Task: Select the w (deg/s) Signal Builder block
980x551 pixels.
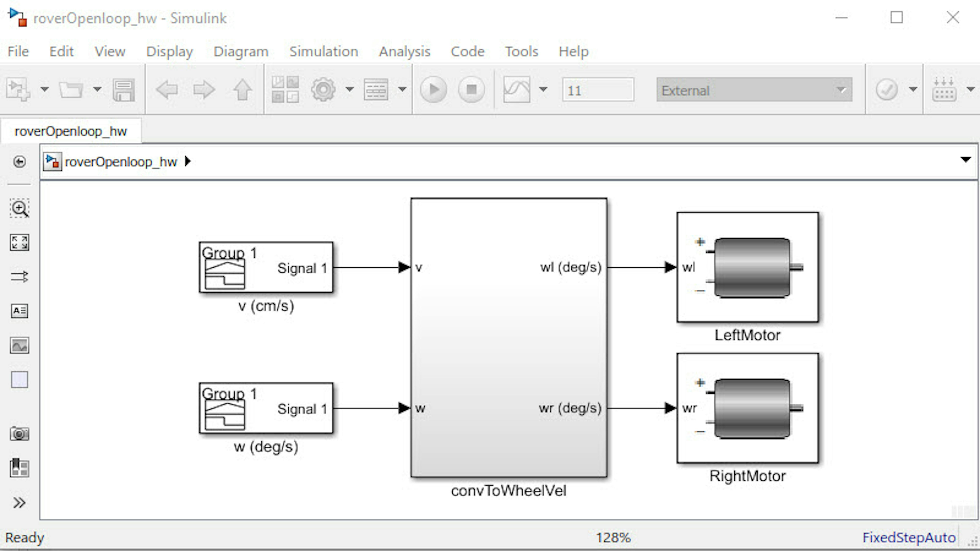Action: pos(266,408)
